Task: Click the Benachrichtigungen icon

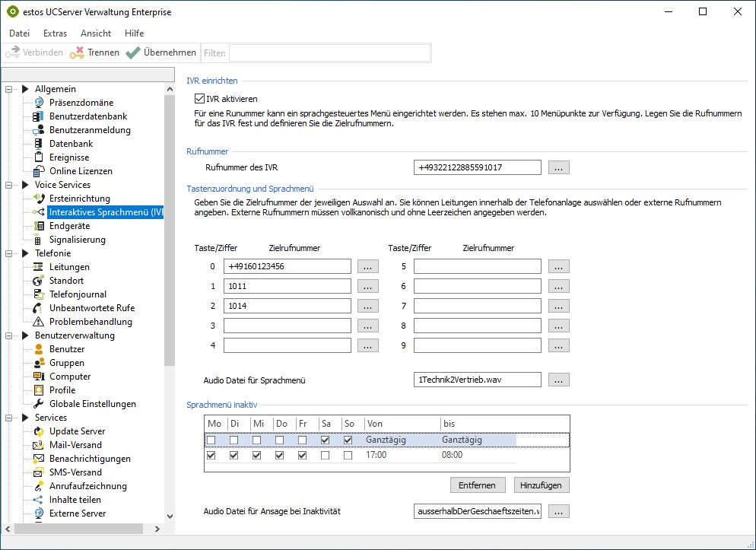Action: [x=39, y=459]
